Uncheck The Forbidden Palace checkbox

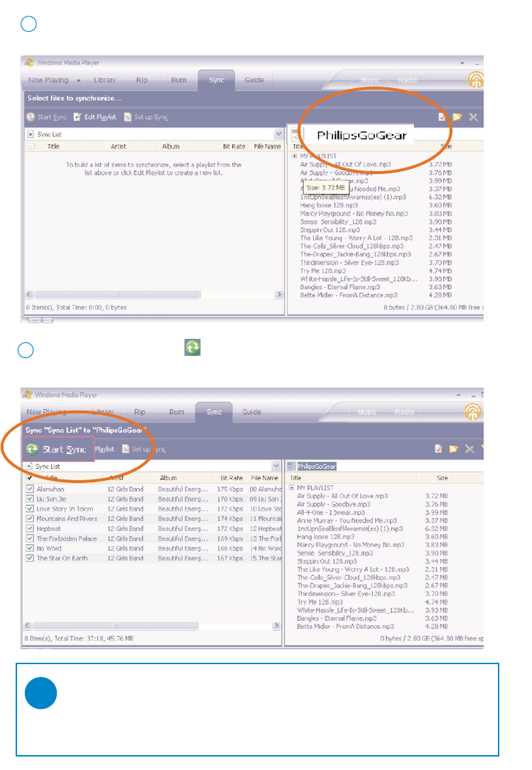[30, 538]
